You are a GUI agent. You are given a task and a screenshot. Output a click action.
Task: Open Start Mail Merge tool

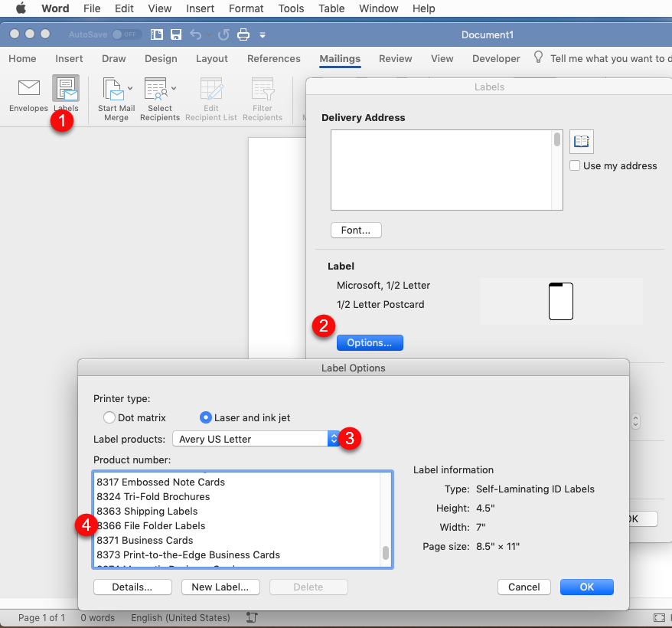pyautogui.click(x=113, y=89)
